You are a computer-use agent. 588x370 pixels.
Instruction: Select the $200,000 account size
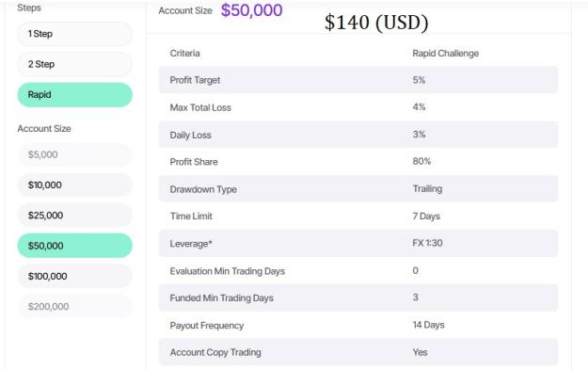tap(74, 307)
